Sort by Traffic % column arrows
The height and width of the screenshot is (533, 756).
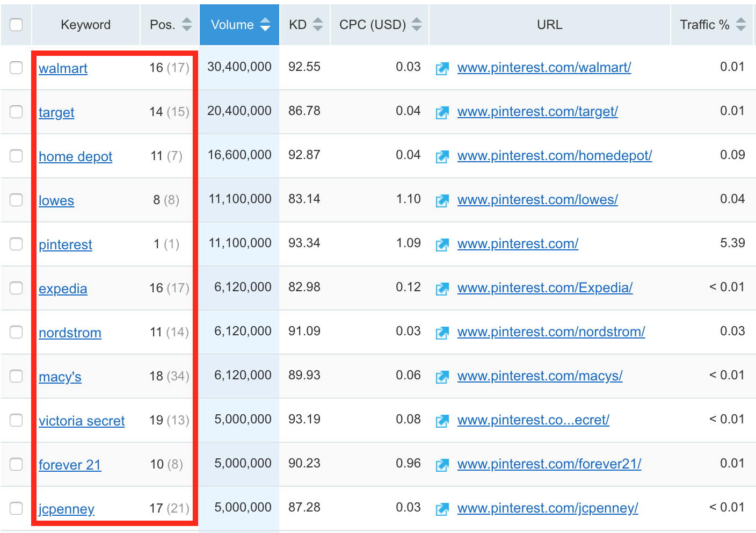(741, 25)
